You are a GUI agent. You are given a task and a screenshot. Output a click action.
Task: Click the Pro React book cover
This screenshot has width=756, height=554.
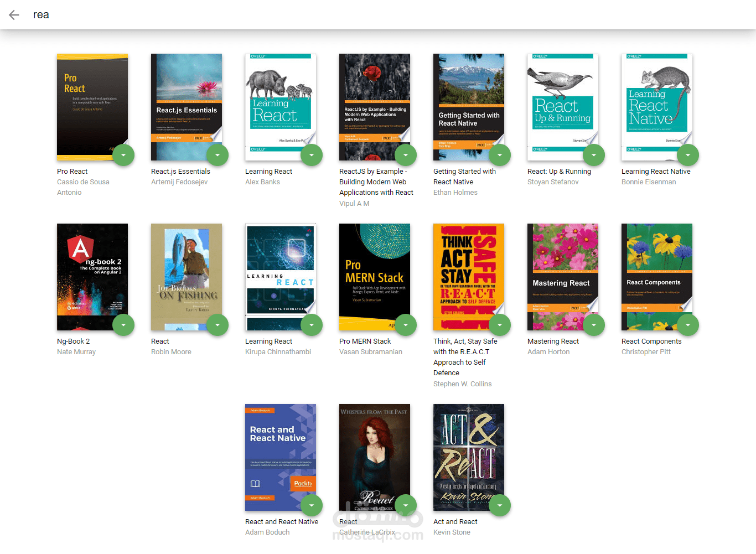tap(92, 107)
